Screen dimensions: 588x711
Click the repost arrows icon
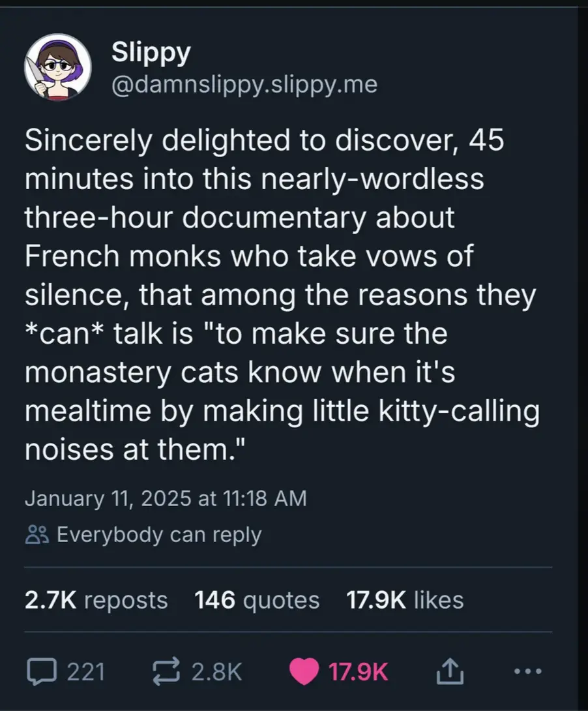point(166,672)
